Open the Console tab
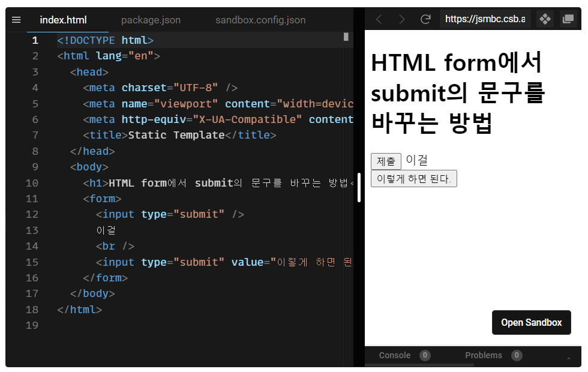The image size is (588, 372). (x=395, y=355)
